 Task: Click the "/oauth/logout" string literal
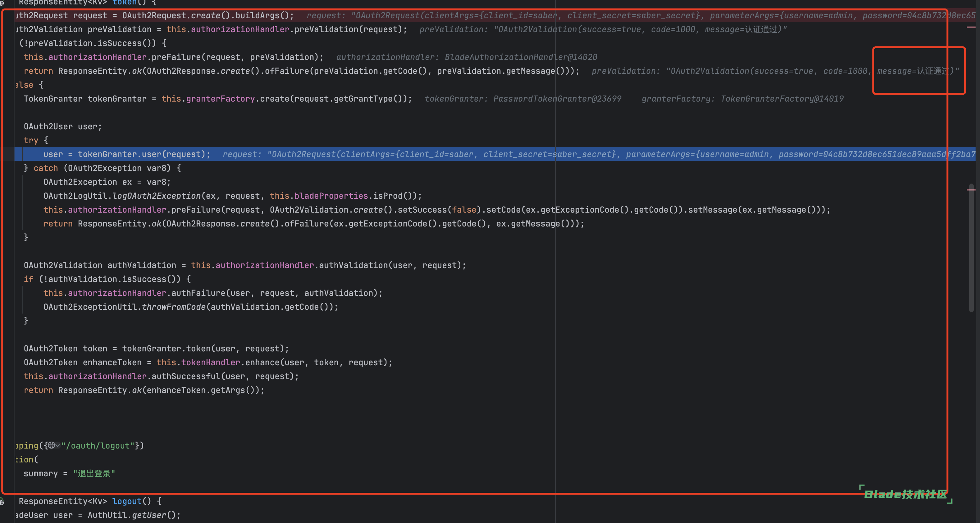click(x=98, y=446)
